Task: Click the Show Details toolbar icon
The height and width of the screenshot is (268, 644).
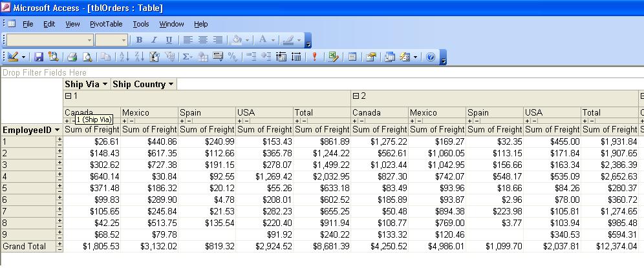Action: (x=296, y=57)
